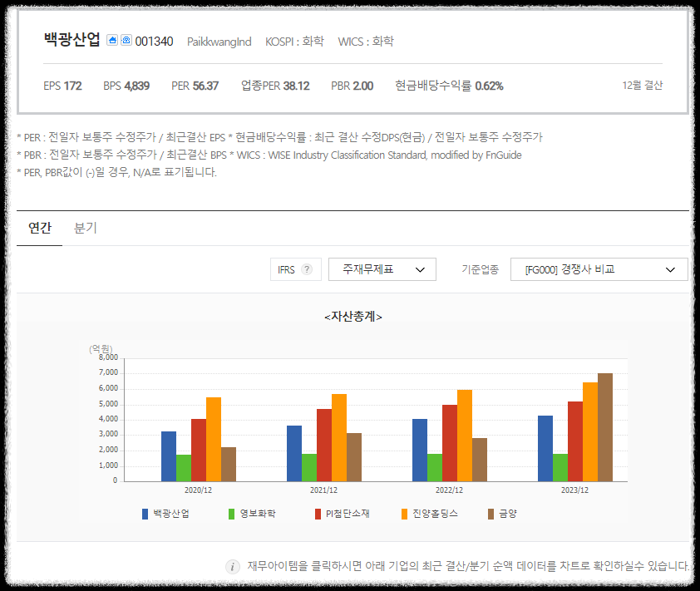Screen dimensions: 700x591
Task: Click the 백광산업 company name heading
Action: pyautogui.click(x=71, y=39)
